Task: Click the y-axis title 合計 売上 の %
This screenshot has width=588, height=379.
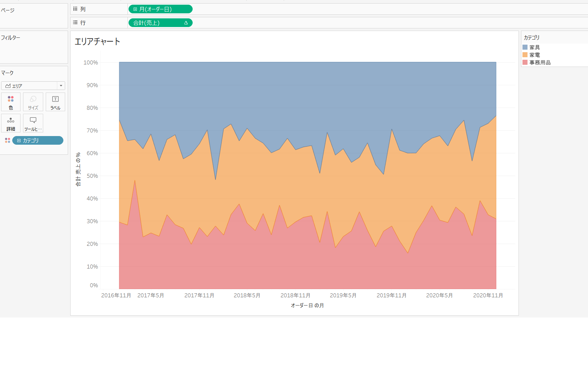Action: (x=78, y=169)
